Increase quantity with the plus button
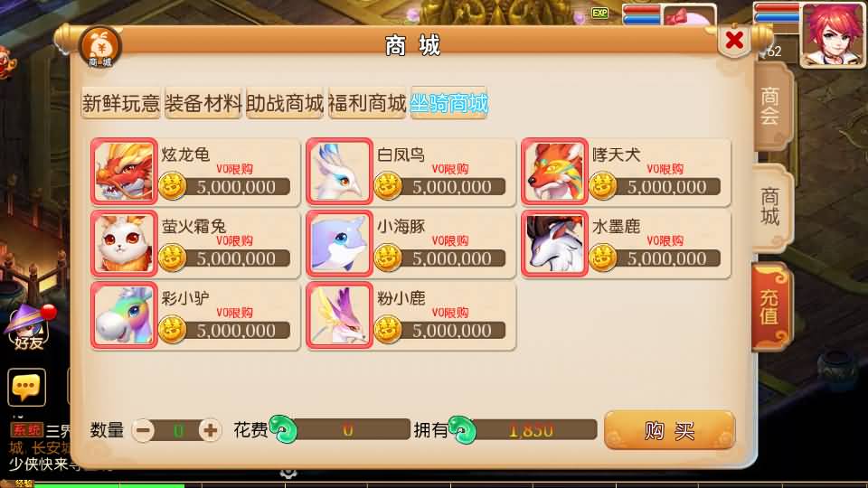 (210, 430)
